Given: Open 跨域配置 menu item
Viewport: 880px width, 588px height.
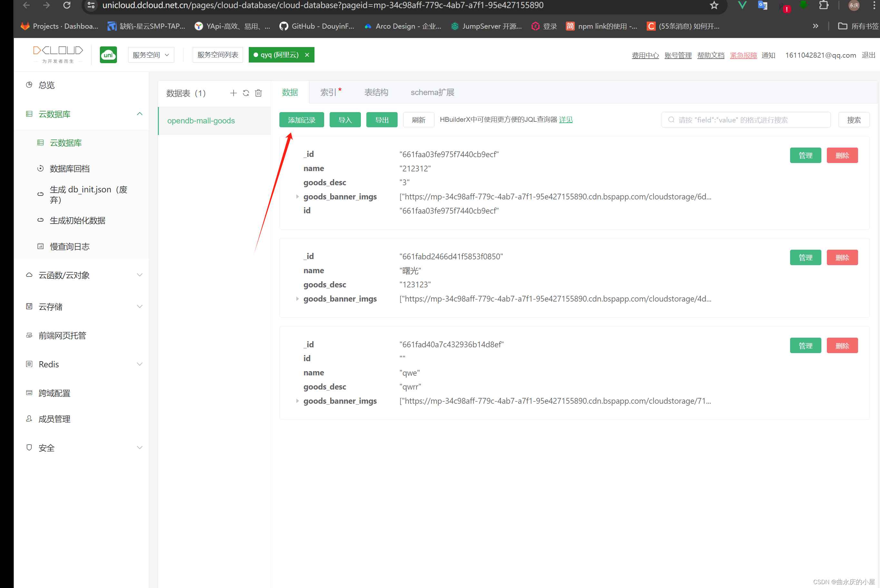Looking at the screenshot, I should pyautogui.click(x=82, y=393).
